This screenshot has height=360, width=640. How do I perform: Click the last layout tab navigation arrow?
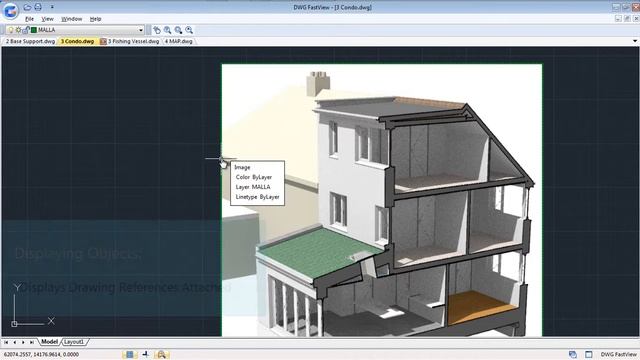(x=31, y=342)
